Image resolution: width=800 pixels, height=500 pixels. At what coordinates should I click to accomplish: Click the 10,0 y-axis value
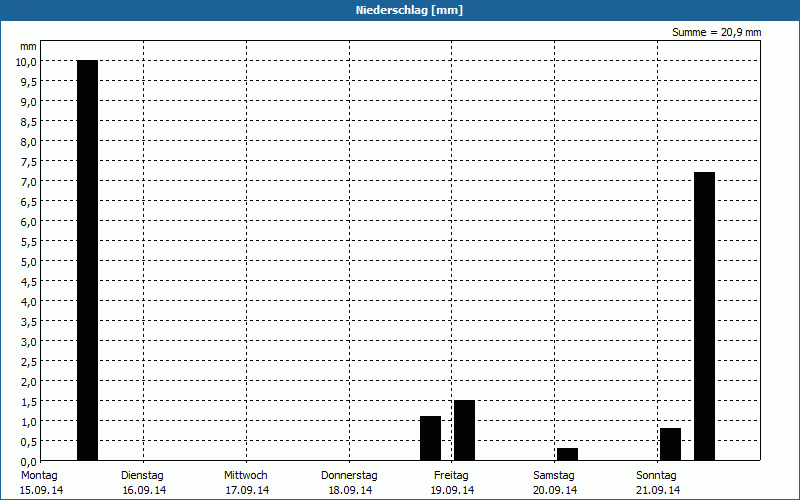26,61
